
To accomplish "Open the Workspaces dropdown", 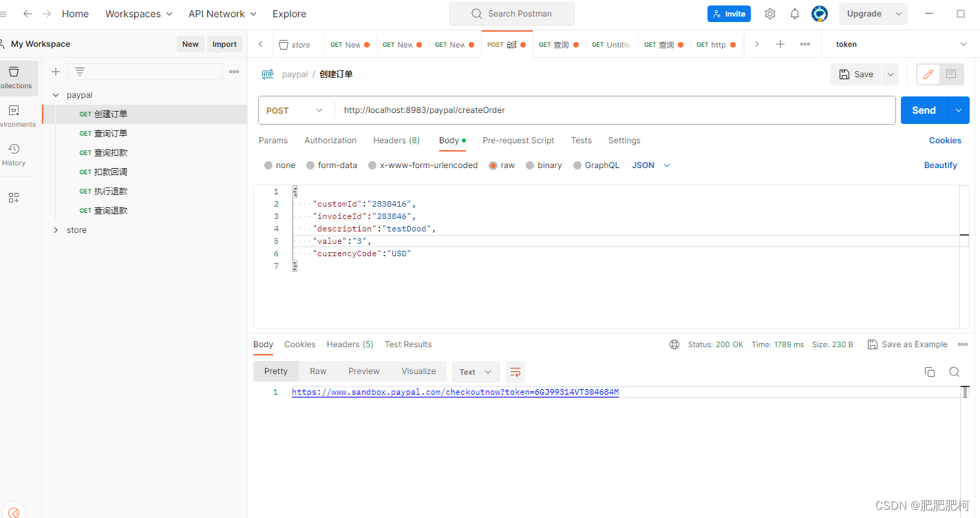I will click(x=139, y=14).
